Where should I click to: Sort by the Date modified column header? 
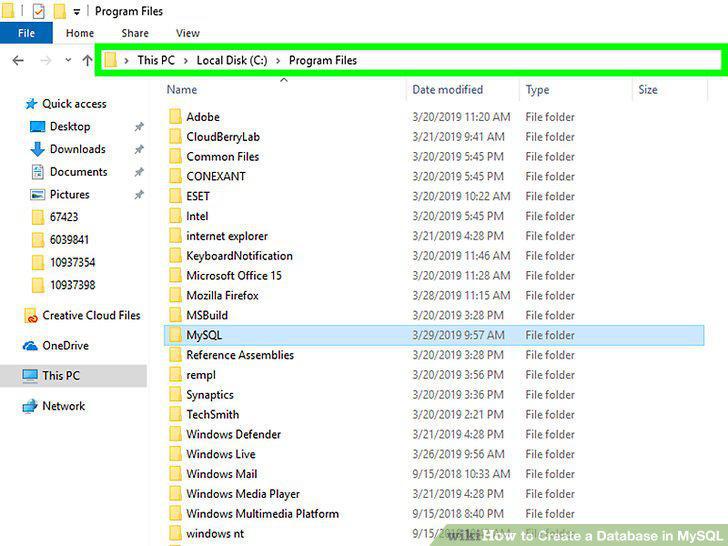448,90
